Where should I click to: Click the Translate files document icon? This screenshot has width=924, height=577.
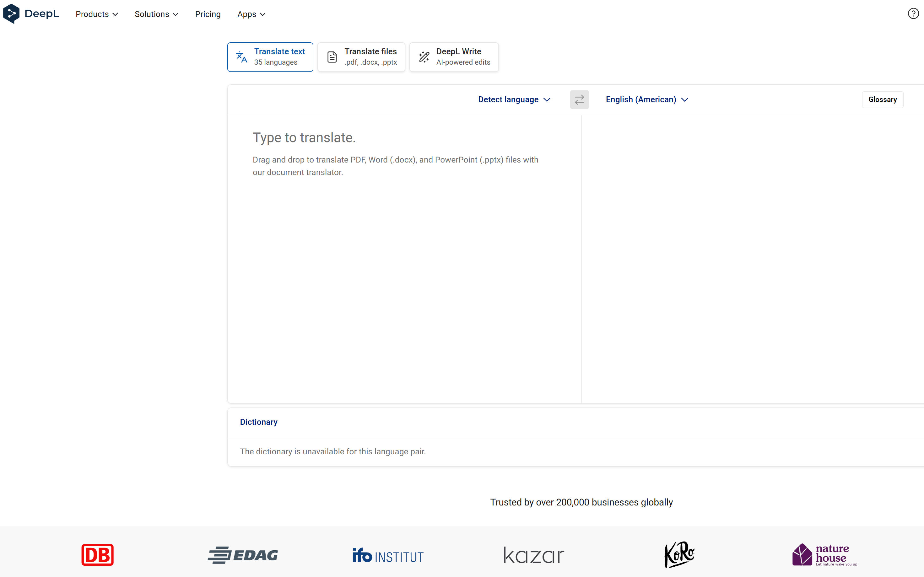point(332,57)
